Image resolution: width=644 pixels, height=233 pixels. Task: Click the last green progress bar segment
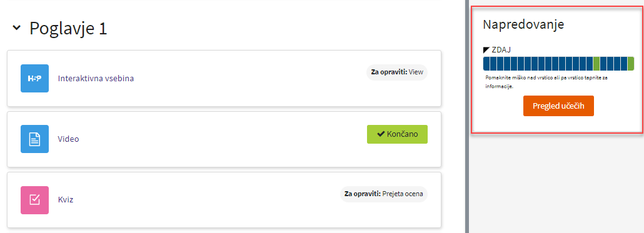click(x=631, y=64)
